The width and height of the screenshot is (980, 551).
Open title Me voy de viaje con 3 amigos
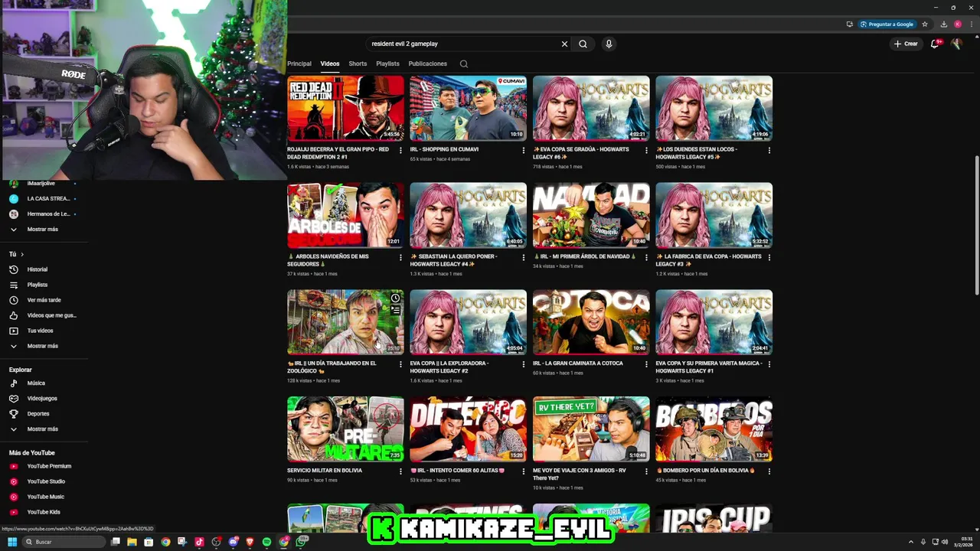pyautogui.click(x=580, y=474)
